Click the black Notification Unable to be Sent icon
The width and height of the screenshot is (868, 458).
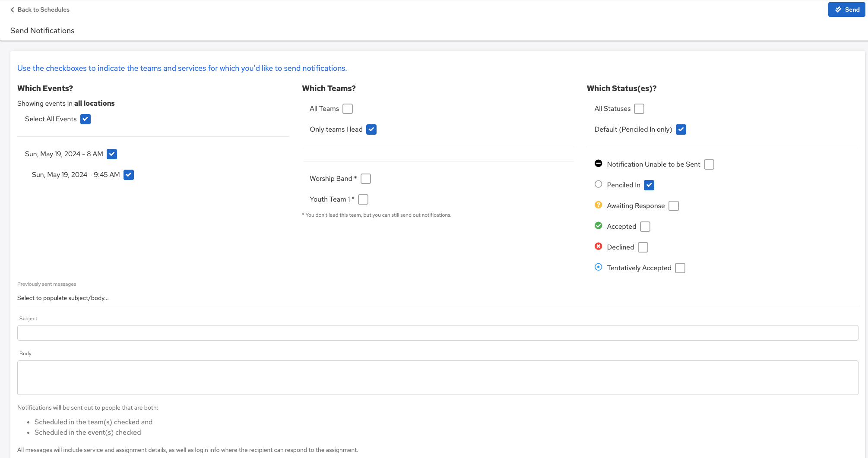coord(598,163)
